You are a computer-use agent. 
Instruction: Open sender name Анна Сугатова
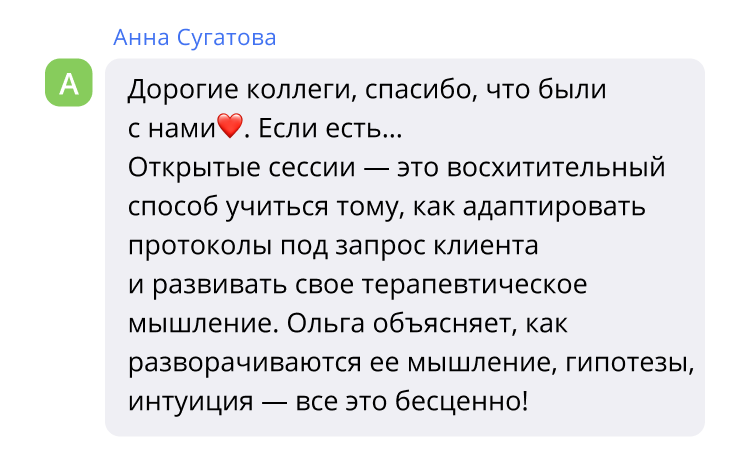tap(195, 38)
